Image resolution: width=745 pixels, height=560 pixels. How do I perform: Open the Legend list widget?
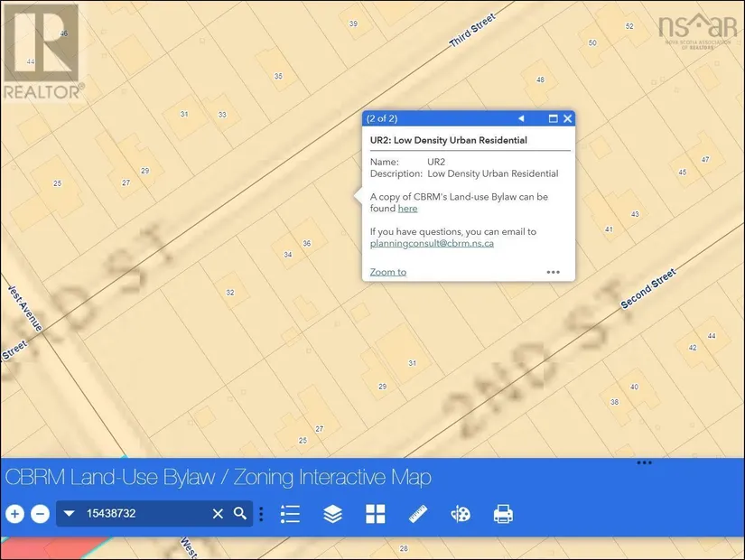(x=290, y=514)
